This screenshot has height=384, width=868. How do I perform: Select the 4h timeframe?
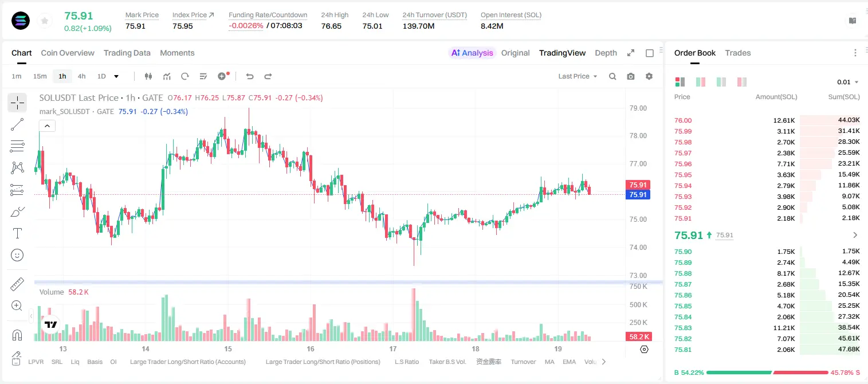pyautogui.click(x=81, y=76)
